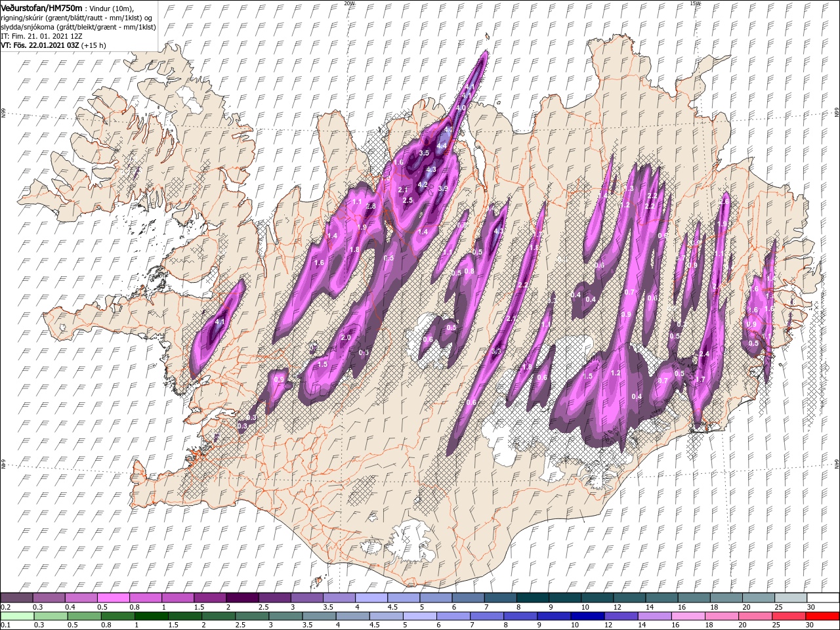Screen dimensions: 840x630
Task: Pick the white swatch after 30 in the top scale
Action: point(822,598)
